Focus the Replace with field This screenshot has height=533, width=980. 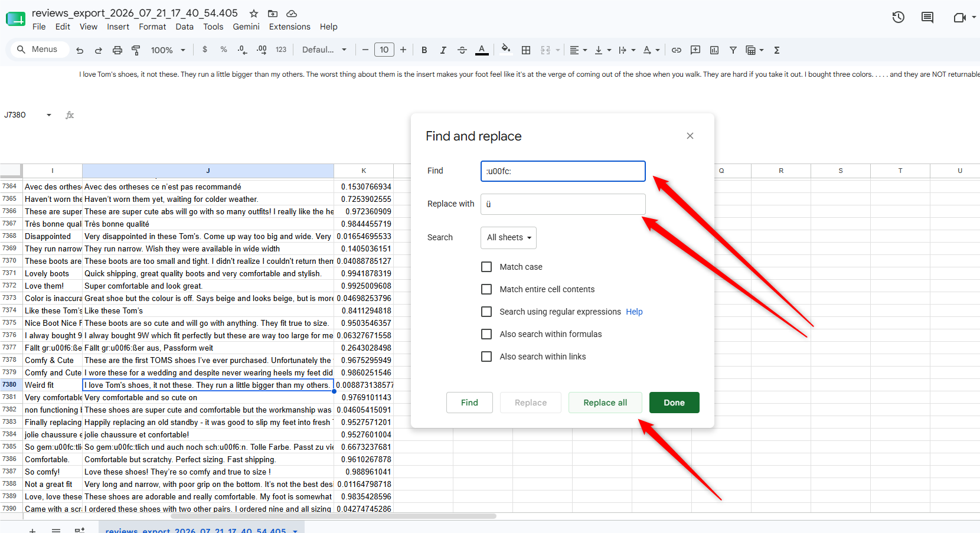click(x=563, y=204)
